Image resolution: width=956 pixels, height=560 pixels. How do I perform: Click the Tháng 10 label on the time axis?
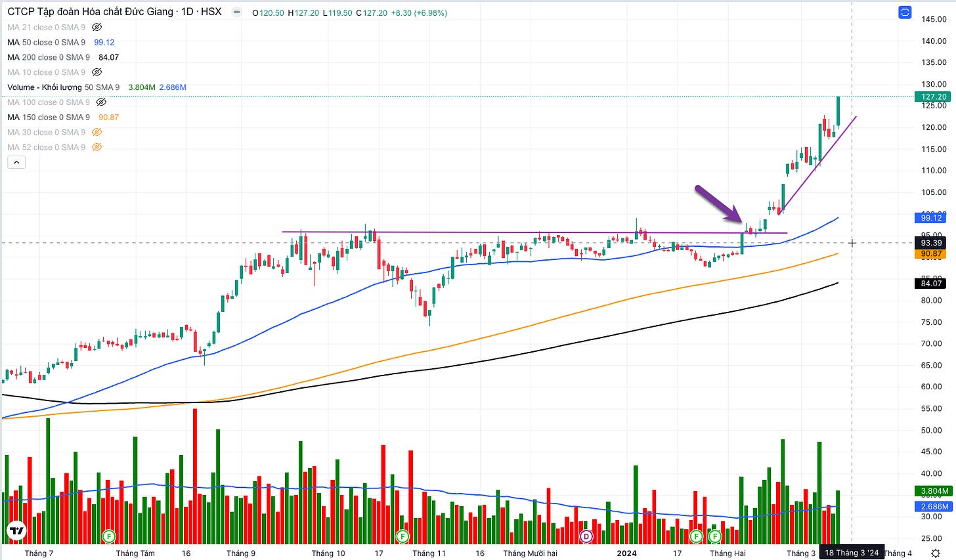(x=328, y=553)
